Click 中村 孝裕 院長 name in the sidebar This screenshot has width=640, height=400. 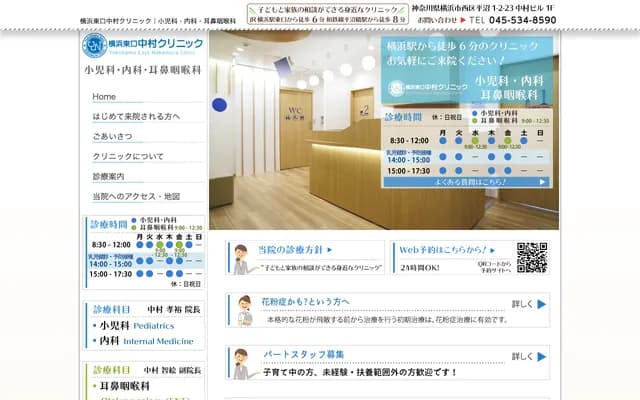coord(174,310)
